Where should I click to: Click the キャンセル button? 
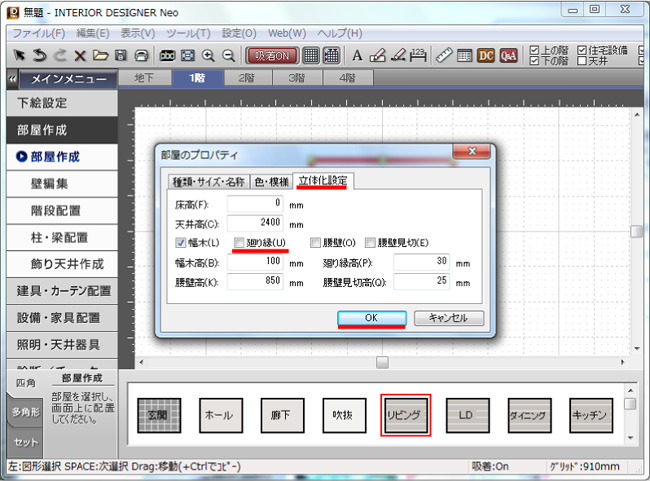(448, 318)
